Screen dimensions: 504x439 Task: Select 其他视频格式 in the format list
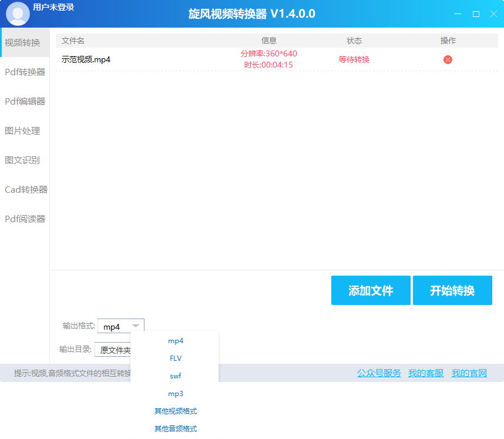tap(176, 411)
